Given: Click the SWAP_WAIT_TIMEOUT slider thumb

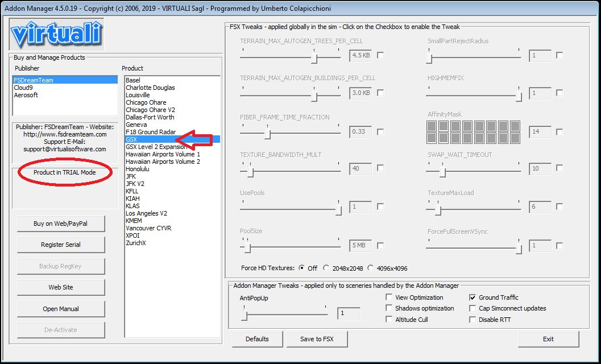Looking at the screenshot, I should 442,172.
